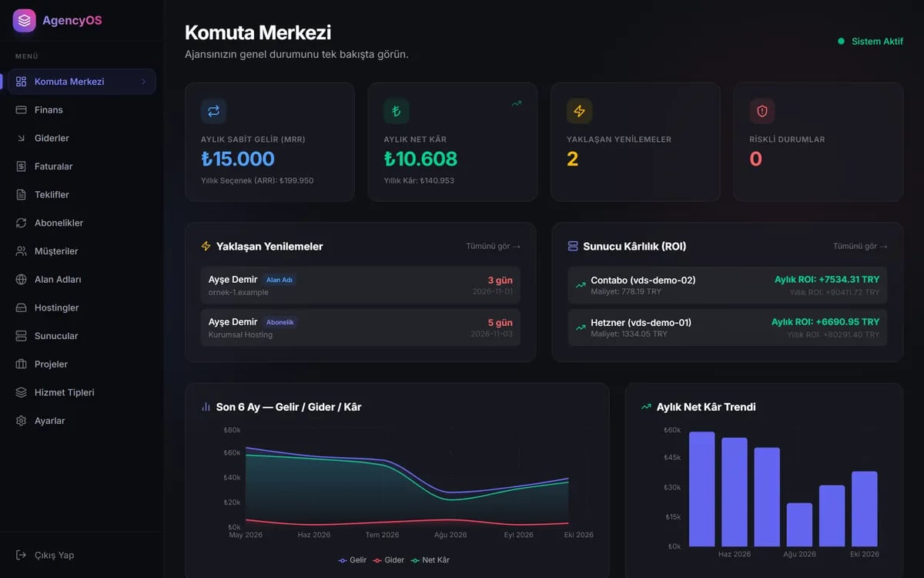This screenshot has height=578, width=924.
Task: Click the Alan Adları globe icon in sidebar
Action: click(22, 280)
